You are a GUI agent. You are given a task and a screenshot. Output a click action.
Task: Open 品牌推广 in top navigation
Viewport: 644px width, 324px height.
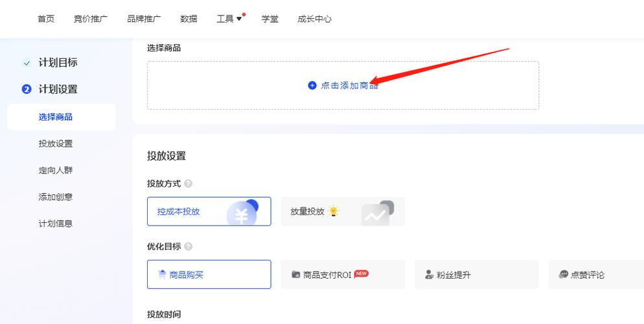[x=144, y=19]
